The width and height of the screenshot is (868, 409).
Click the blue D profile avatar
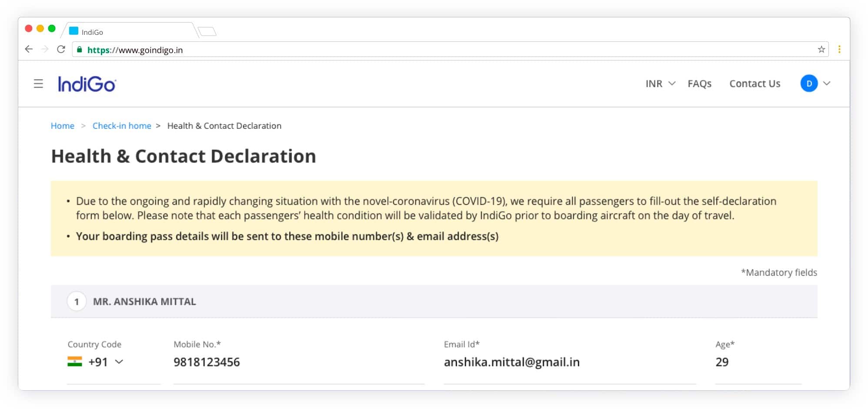(x=809, y=84)
